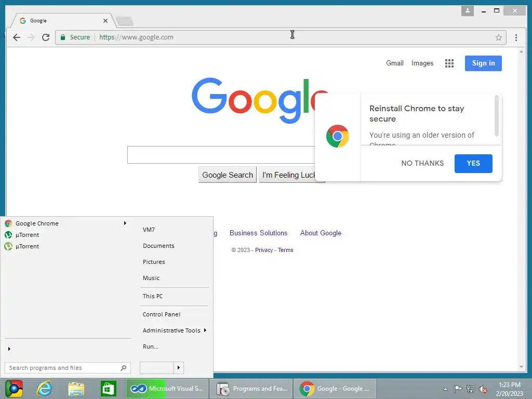Open the Privacy link
532x399 pixels.
point(263,250)
